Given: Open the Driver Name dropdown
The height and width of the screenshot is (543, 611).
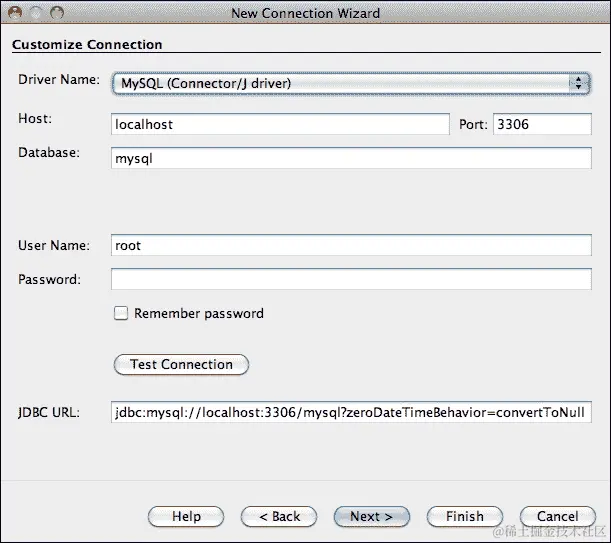Looking at the screenshot, I should (351, 83).
